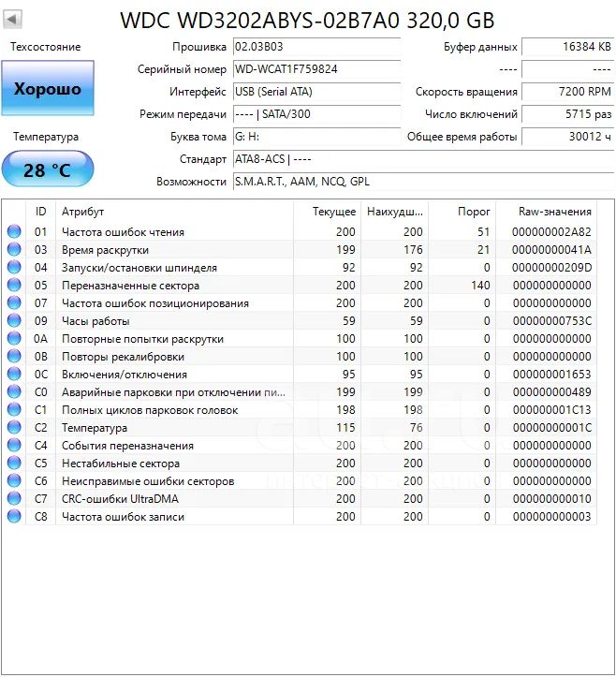Sort by the Наихудш... column header
This screenshot has height=677, width=616.
(394, 212)
